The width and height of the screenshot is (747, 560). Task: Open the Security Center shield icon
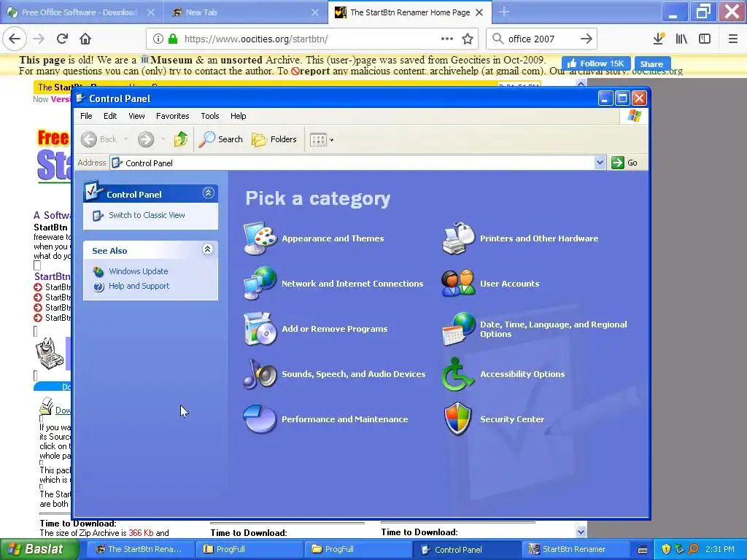(458, 419)
